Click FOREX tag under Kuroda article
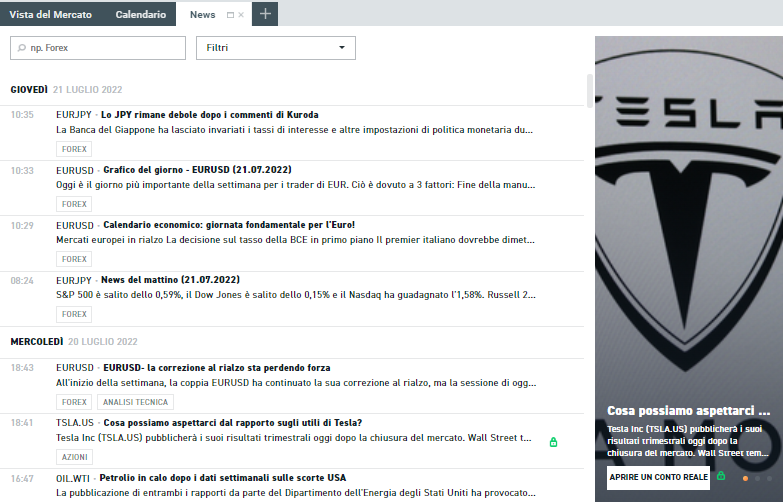783x502 pixels. (x=74, y=149)
